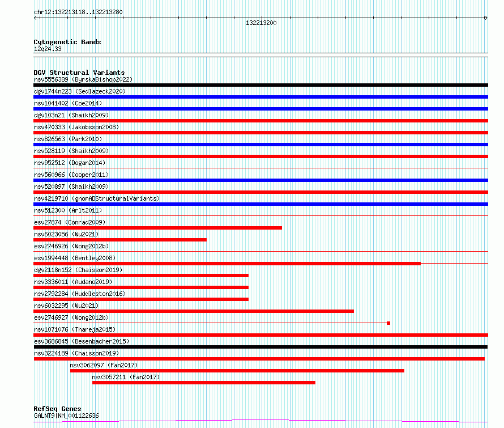504x428 pixels.
Task: Open variant nsv4219710 (gnomADStructuralVariants)
Action: pos(97,198)
